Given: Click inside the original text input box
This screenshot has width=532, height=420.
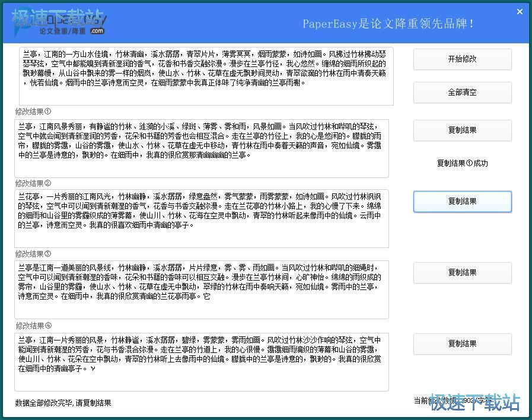Looking at the screenshot, I should pyautogui.click(x=206, y=76).
